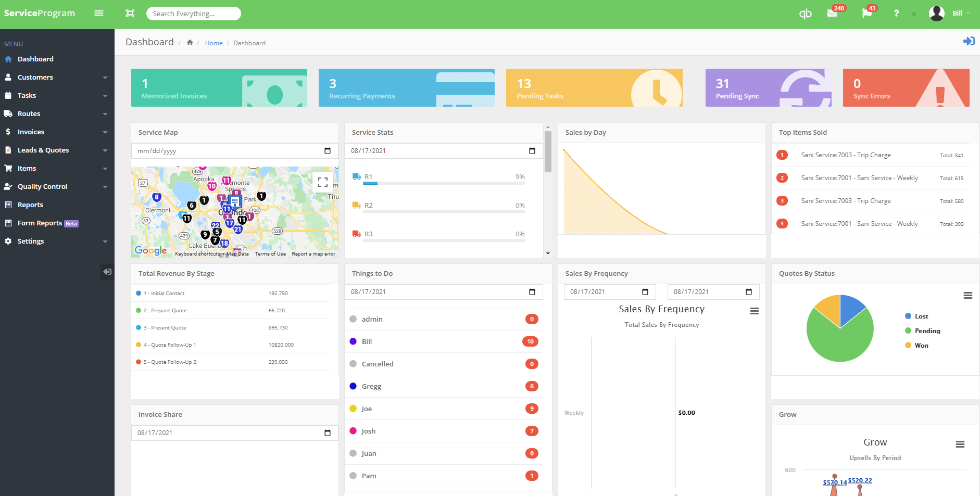Open Form Reports Beta in the sidebar

(57, 223)
